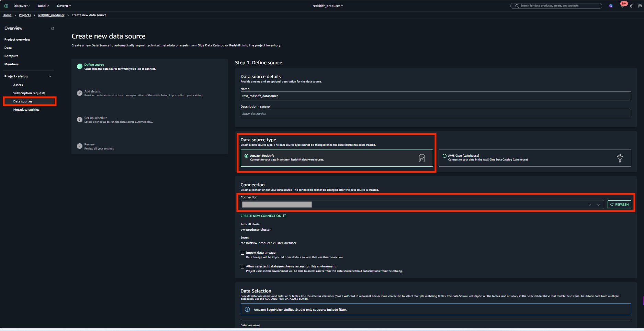Image resolution: width=644 pixels, height=331 pixels.
Task: Click the Description input field
Action: pos(436,114)
